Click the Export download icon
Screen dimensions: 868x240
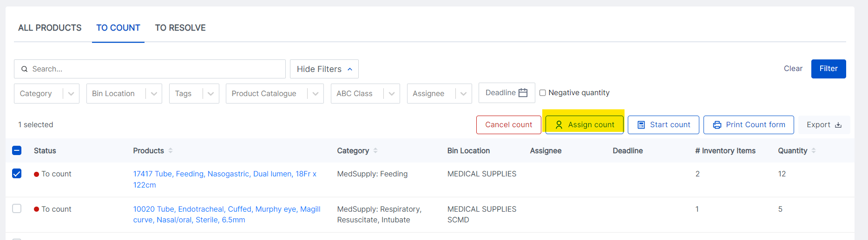[x=838, y=125]
